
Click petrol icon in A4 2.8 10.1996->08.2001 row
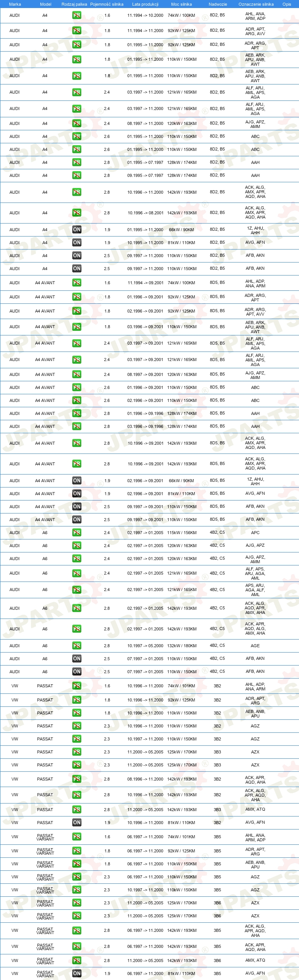pyautogui.click(x=76, y=213)
